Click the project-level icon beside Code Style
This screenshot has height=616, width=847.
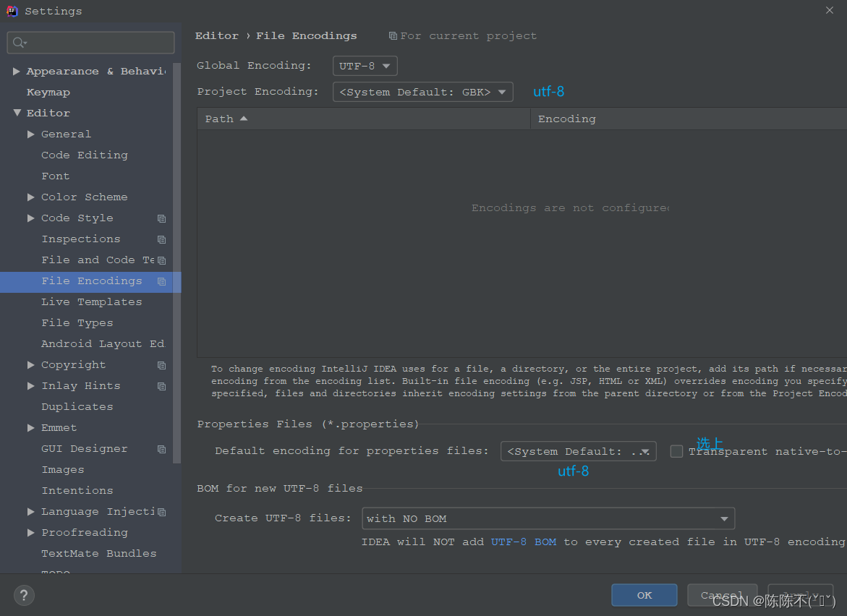point(161,218)
